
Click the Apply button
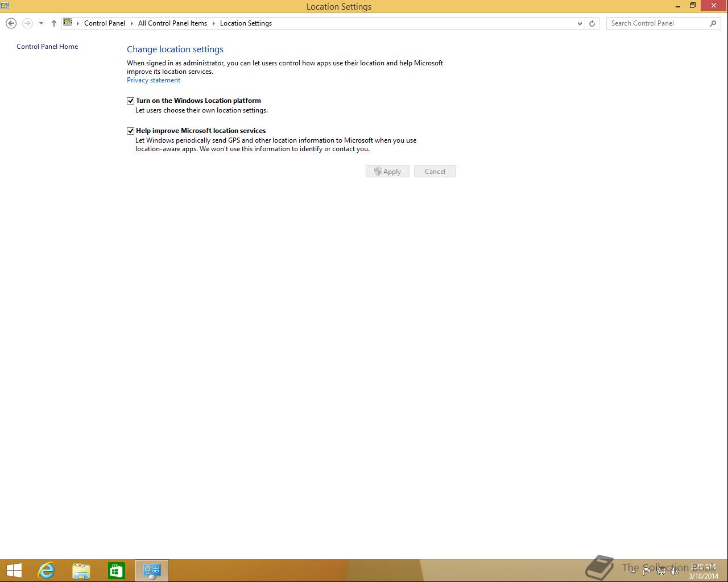click(x=387, y=172)
